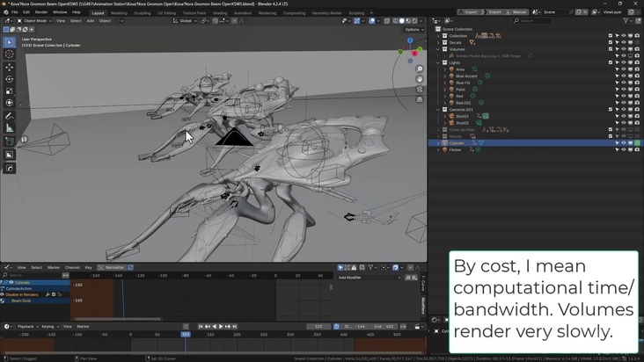Expand the Flicker object row
The height and width of the screenshot is (362, 644).
coord(438,149)
